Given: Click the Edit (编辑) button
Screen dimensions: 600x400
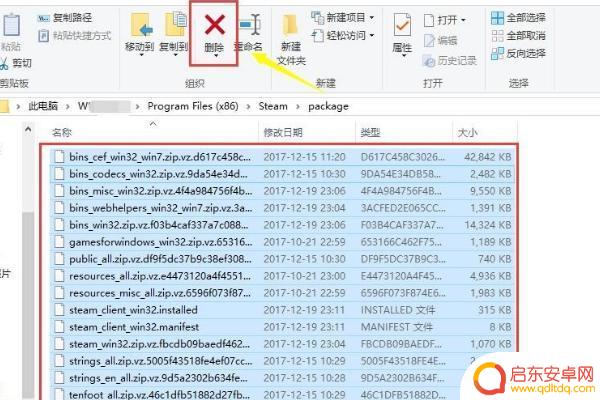Looking at the screenshot, I should click(x=441, y=40).
